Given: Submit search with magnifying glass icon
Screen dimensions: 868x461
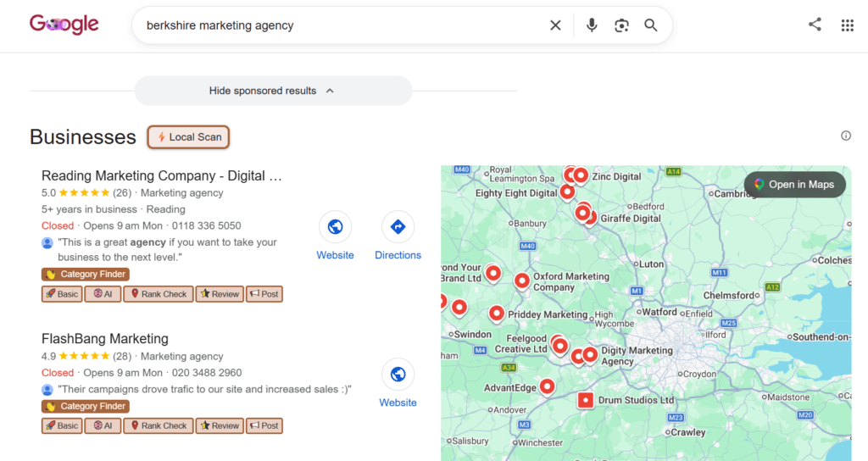Looking at the screenshot, I should [651, 25].
